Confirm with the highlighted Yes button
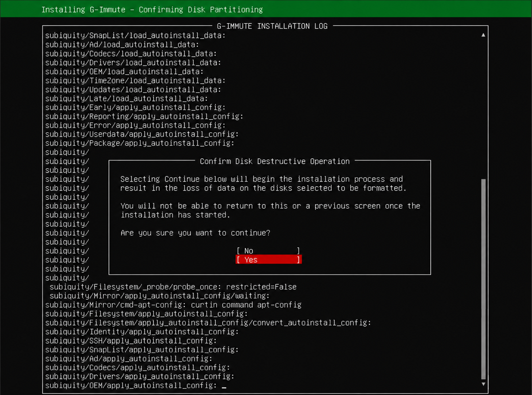The width and height of the screenshot is (532, 395). coord(268,260)
